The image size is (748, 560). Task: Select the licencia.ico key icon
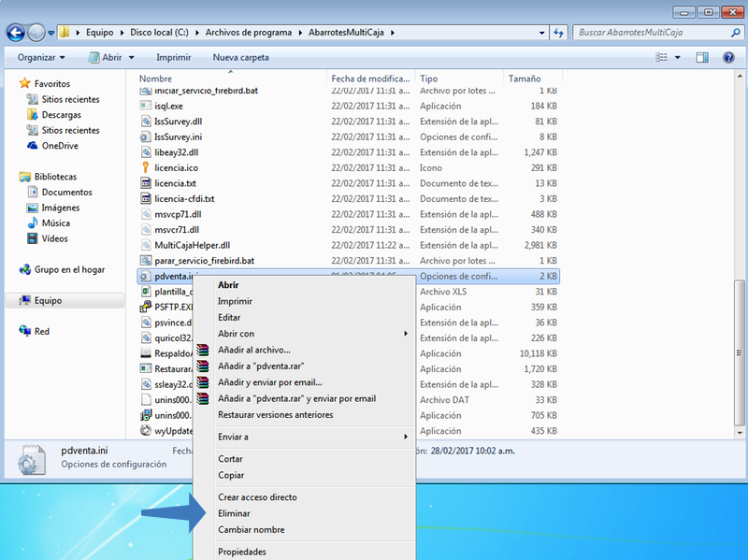pos(146,167)
